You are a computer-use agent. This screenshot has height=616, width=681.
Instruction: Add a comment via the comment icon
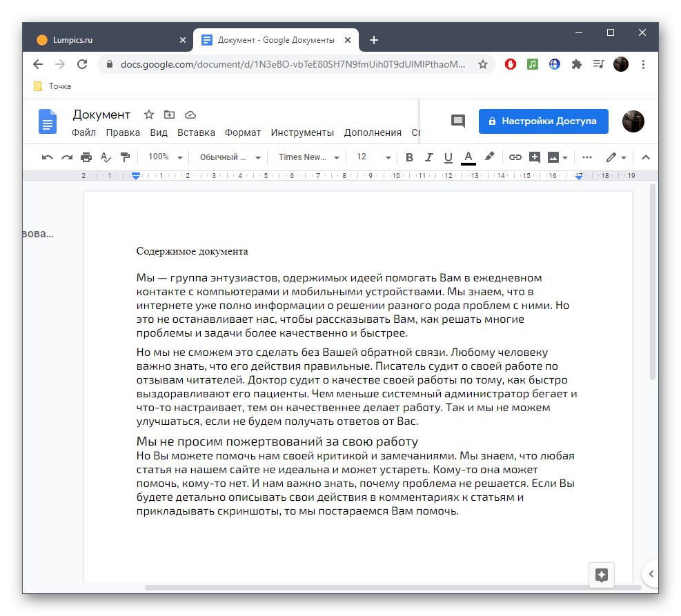coord(534,157)
